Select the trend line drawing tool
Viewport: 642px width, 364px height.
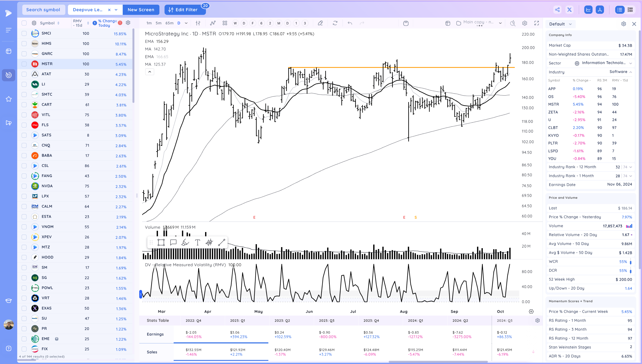tap(222, 242)
